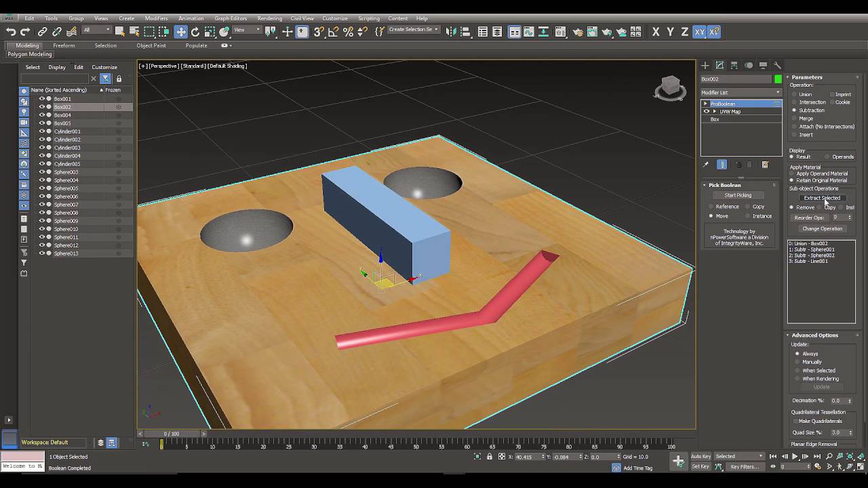Click the Pin Stack icon
Screen dimensions: 868x488
(x=705, y=165)
